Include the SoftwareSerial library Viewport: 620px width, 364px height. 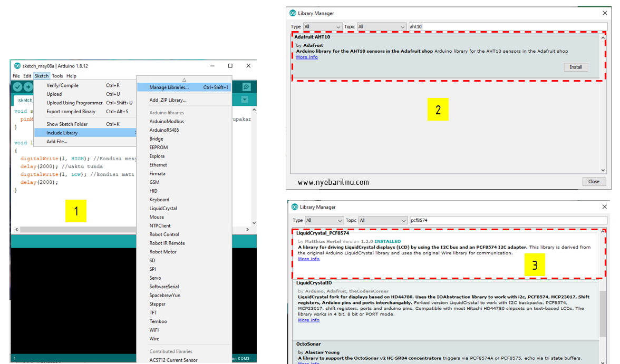pos(164,287)
